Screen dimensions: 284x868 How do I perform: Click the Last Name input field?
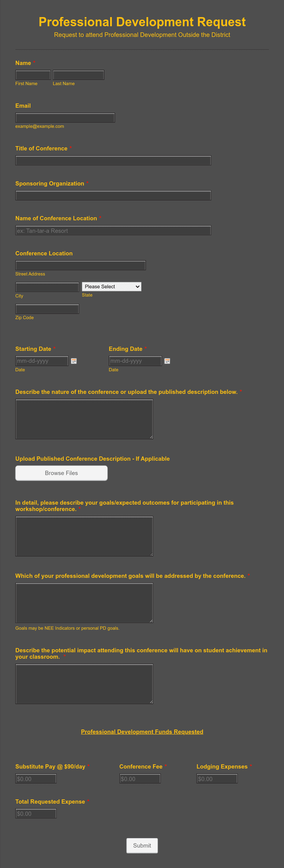click(x=78, y=74)
